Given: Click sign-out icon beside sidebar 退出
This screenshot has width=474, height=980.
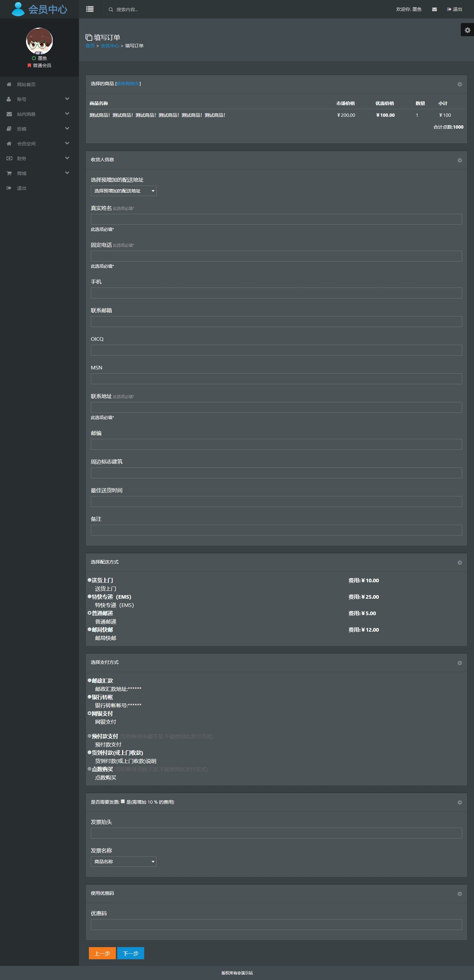Looking at the screenshot, I should 9,188.
